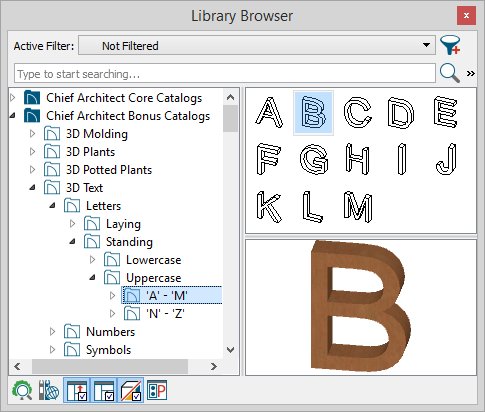485x412 pixels.
Task: Select the Chief Architect Core Catalogs folder icon
Action: pos(32,98)
